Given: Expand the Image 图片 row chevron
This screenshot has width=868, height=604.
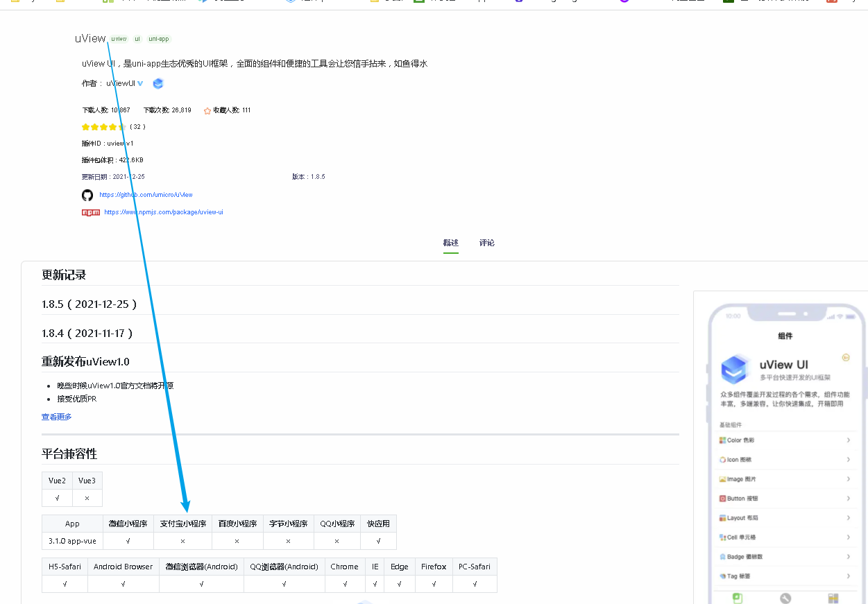Looking at the screenshot, I should point(849,479).
